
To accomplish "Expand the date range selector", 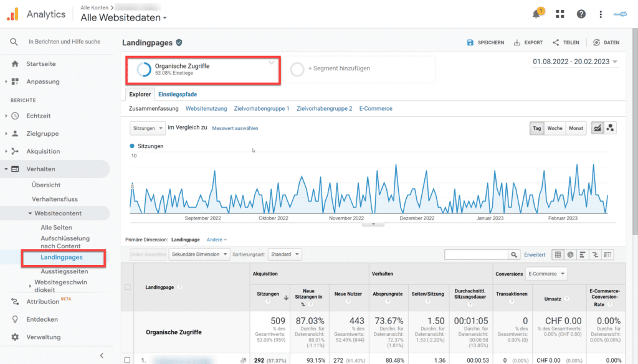I will (575, 62).
